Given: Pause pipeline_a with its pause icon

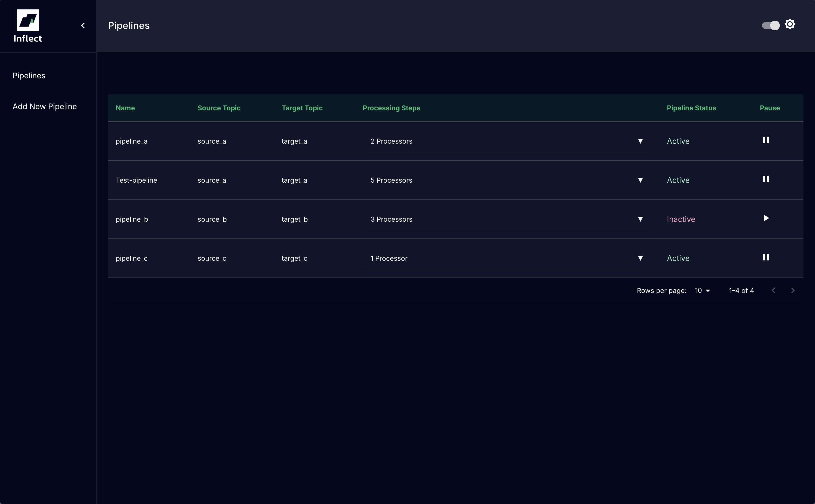Looking at the screenshot, I should point(766,140).
